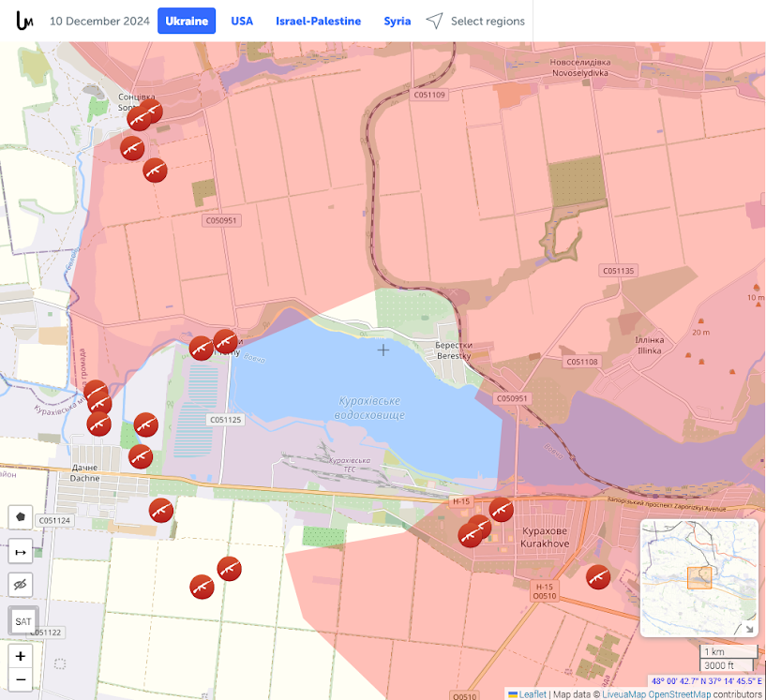Click the coordinates readout text
The height and width of the screenshot is (700, 766).
click(706, 681)
